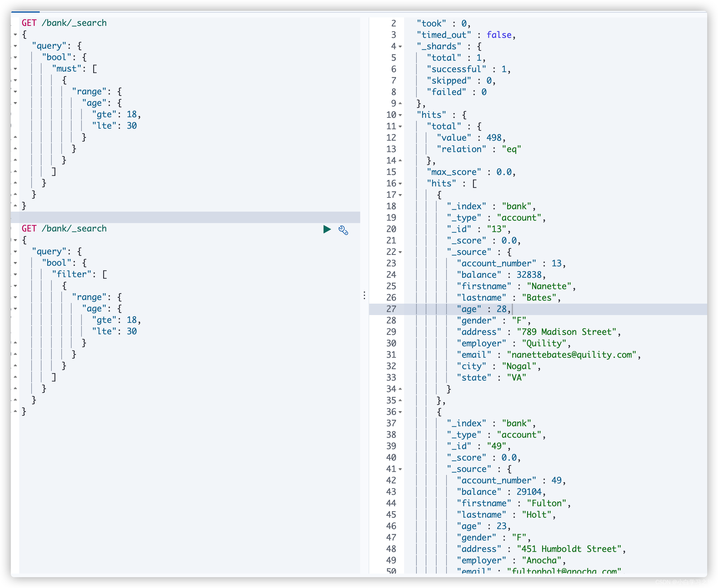
Task: Fold "range" block in the first query
Action: [16, 92]
